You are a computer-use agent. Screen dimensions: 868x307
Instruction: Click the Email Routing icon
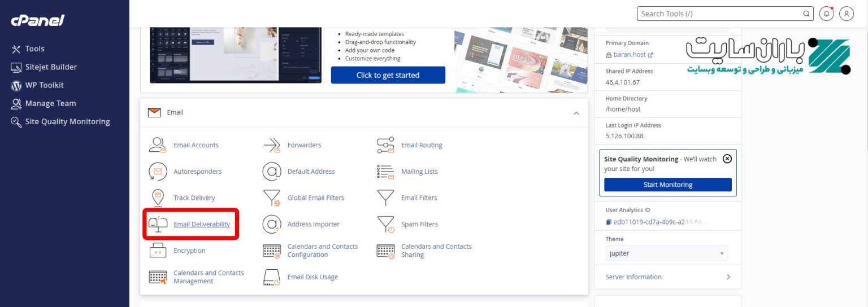(385, 145)
